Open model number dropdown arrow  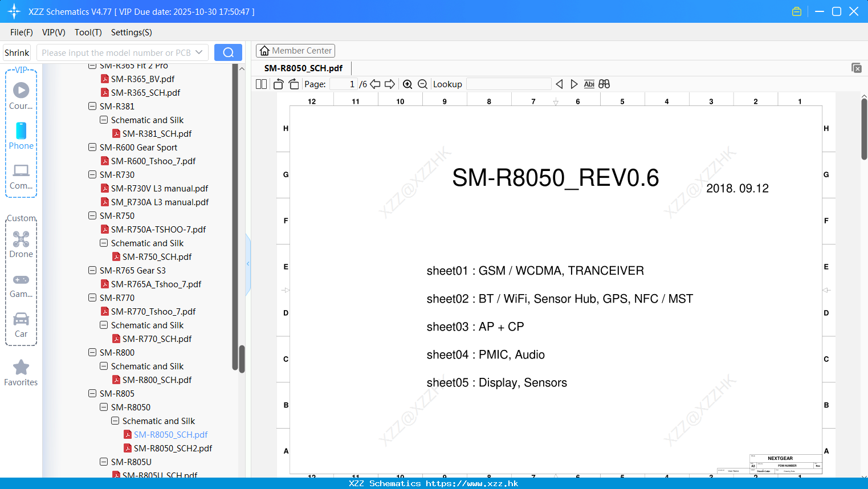tap(199, 52)
